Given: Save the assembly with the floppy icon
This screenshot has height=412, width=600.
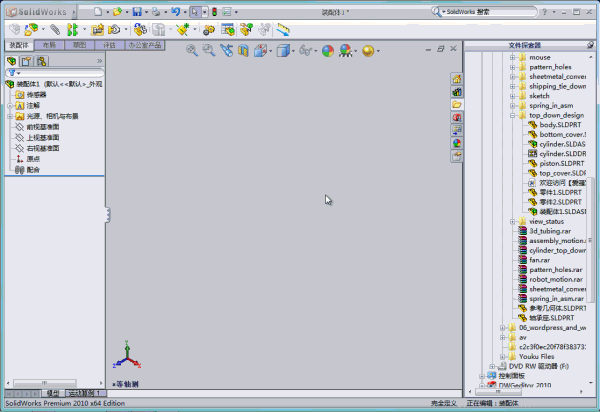Looking at the screenshot, I should tap(137, 12).
